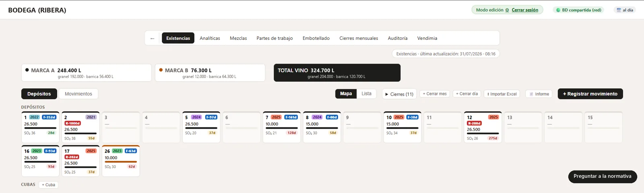Click F-80d badge on deposit 8
This screenshot has height=193, width=644.
(332, 117)
